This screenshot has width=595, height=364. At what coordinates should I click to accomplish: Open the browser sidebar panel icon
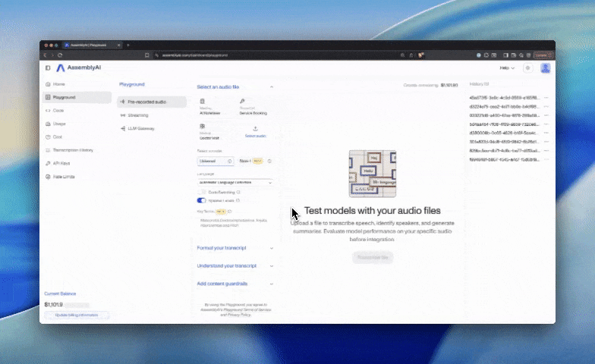505,55
